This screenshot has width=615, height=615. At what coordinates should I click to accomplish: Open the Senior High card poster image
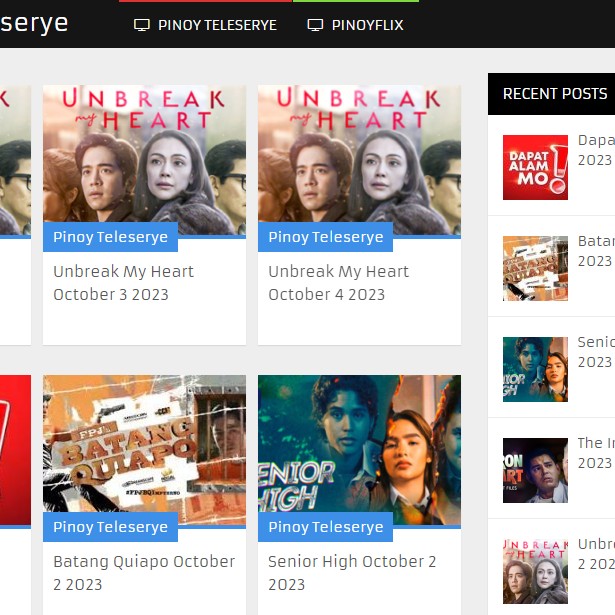coord(359,450)
